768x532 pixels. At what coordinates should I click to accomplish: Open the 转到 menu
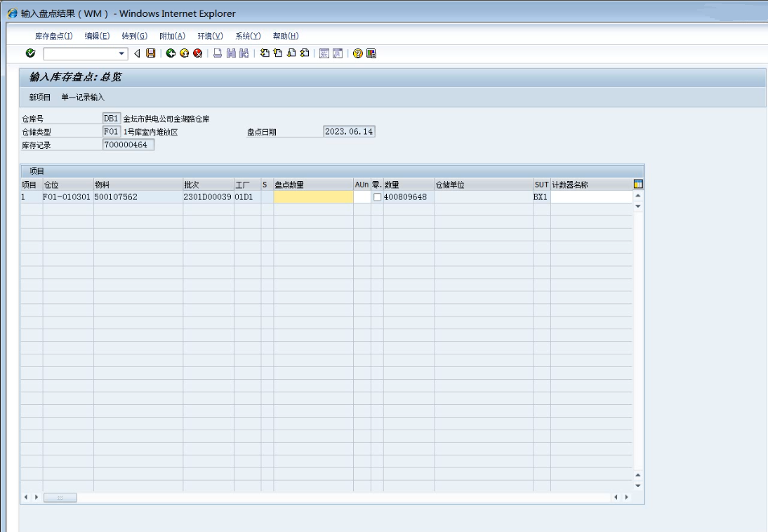click(x=133, y=36)
